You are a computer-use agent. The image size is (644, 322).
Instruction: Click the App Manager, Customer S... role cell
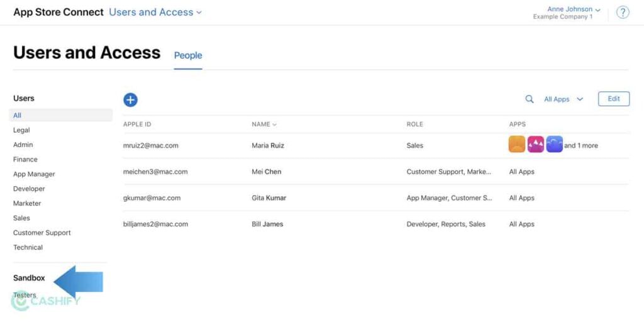pos(449,198)
